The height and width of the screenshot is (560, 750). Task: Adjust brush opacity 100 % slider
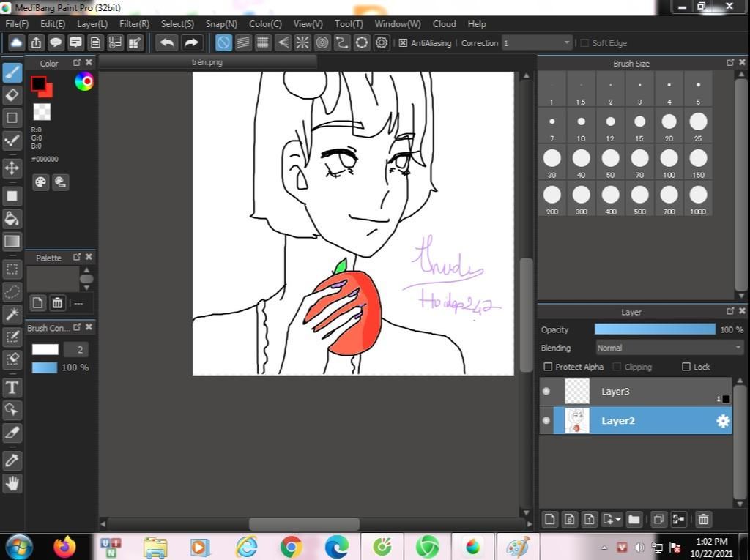[x=45, y=367]
